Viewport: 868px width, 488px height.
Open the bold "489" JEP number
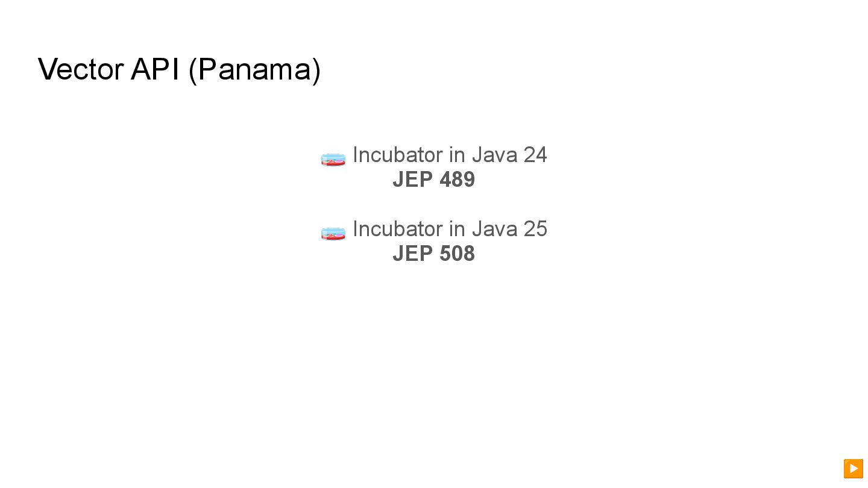tap(457, 180)
